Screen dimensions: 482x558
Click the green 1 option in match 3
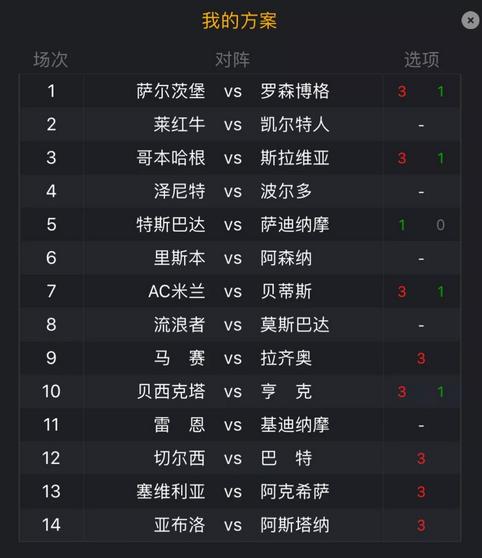pos(441,158)
